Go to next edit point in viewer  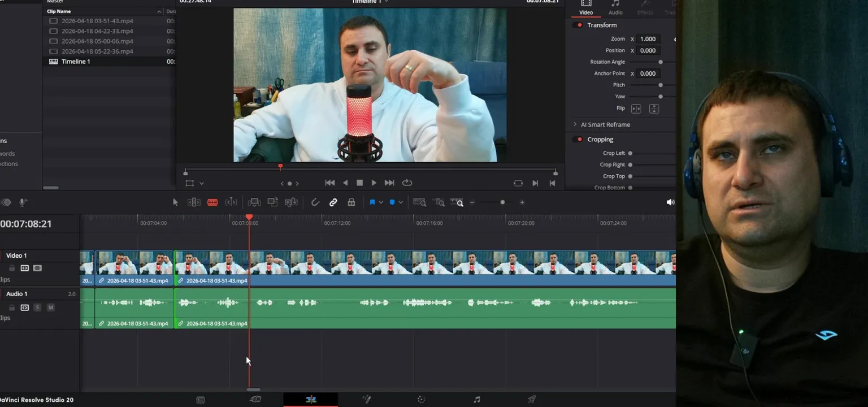pos(535,183)
